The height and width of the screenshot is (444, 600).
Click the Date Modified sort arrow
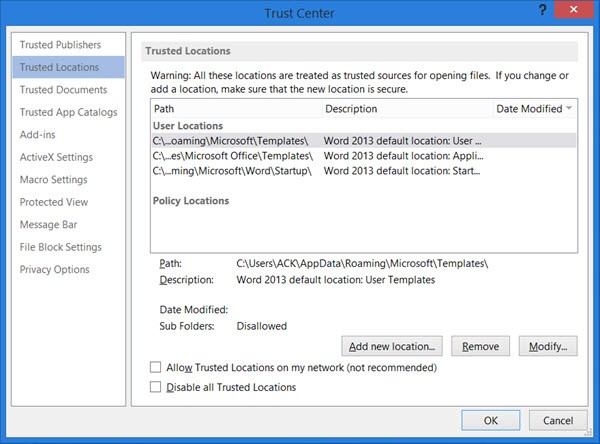(569, 108)
